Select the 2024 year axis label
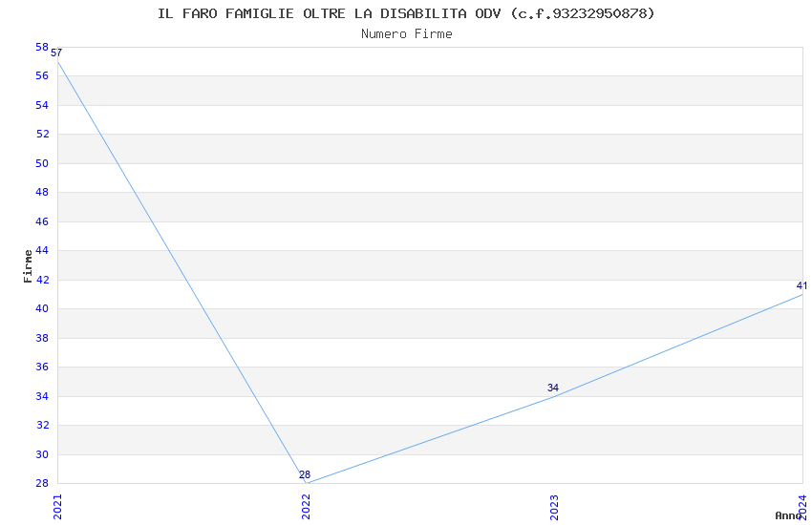812x525 pixels. pos(802,507)
